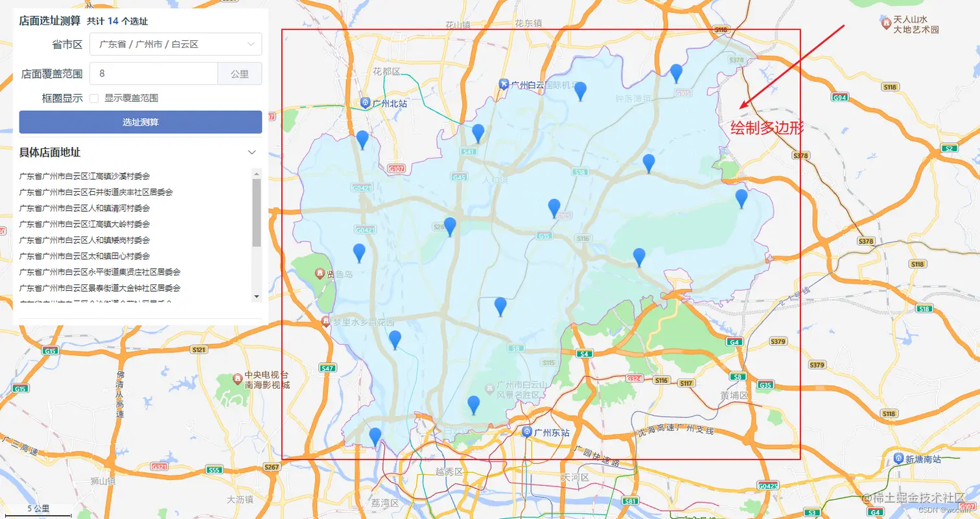The height and width of the screenshot is (519, 980).
Task: Click the 广州北站 station icon
Action: [366, 102]
